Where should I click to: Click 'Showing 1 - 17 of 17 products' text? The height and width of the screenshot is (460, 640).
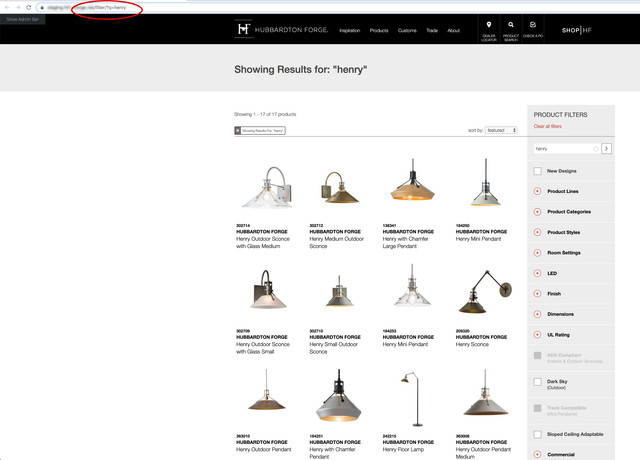pyautogui.click(x=265, y=114)
